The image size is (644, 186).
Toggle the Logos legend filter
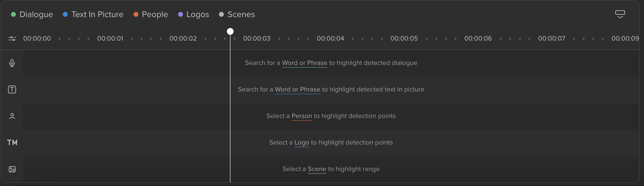click(x=193, y=14)
